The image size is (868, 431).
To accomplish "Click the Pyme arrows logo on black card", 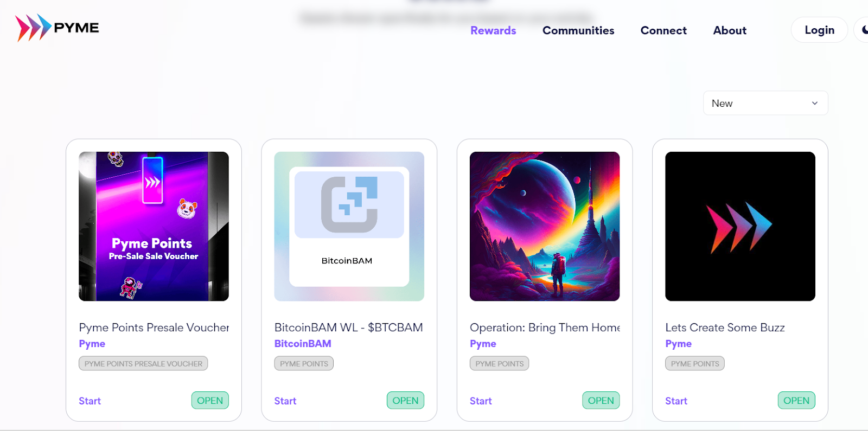I will [x=740, y=226].
